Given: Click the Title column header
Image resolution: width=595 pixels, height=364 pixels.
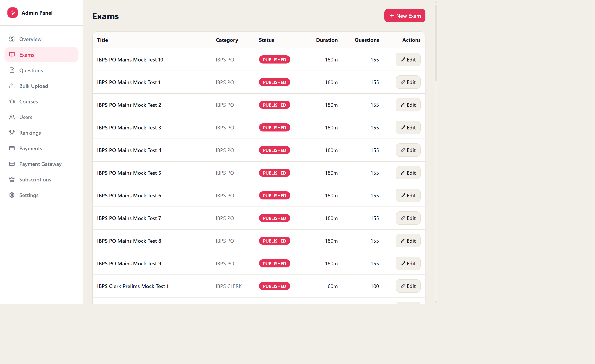Looking at the screenshot, I should [102, 40].
